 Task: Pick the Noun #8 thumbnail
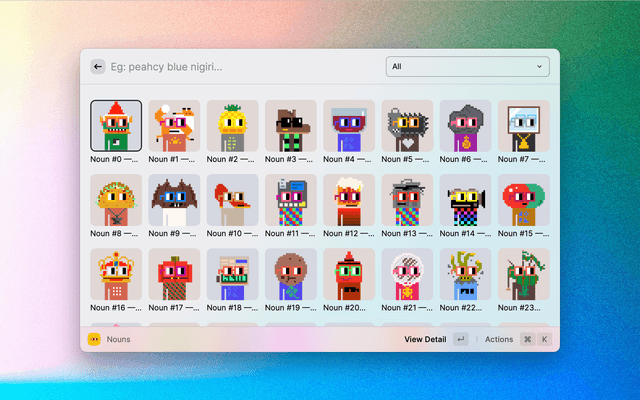pos(116,200)
